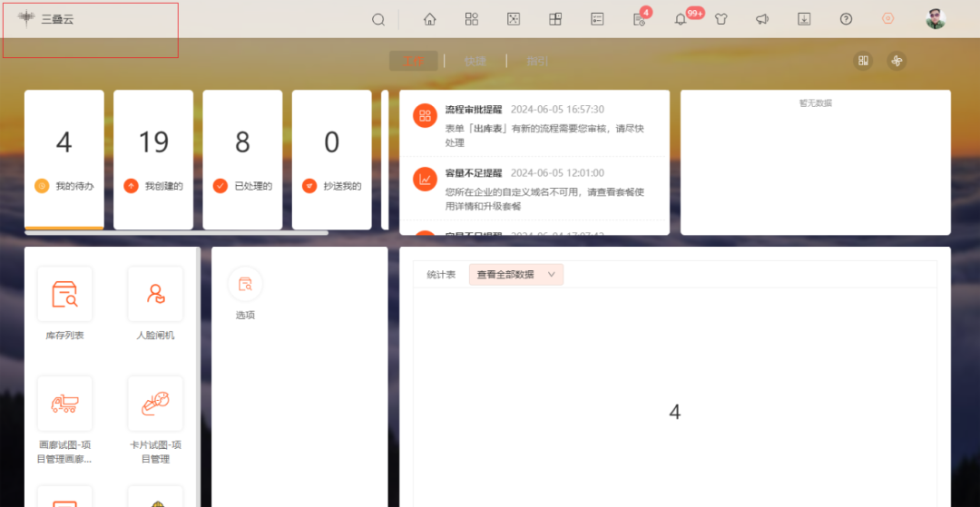The height and width of the screenshot is (507, 980).
Task: Click the horizontal scrollbar under the count cards
Action: (176, 233)
